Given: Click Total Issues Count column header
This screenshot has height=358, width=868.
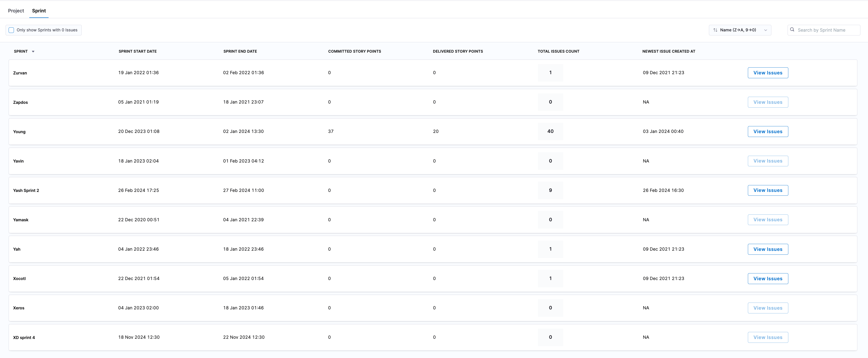Looking at the screenshot, I should pos(558,51).
